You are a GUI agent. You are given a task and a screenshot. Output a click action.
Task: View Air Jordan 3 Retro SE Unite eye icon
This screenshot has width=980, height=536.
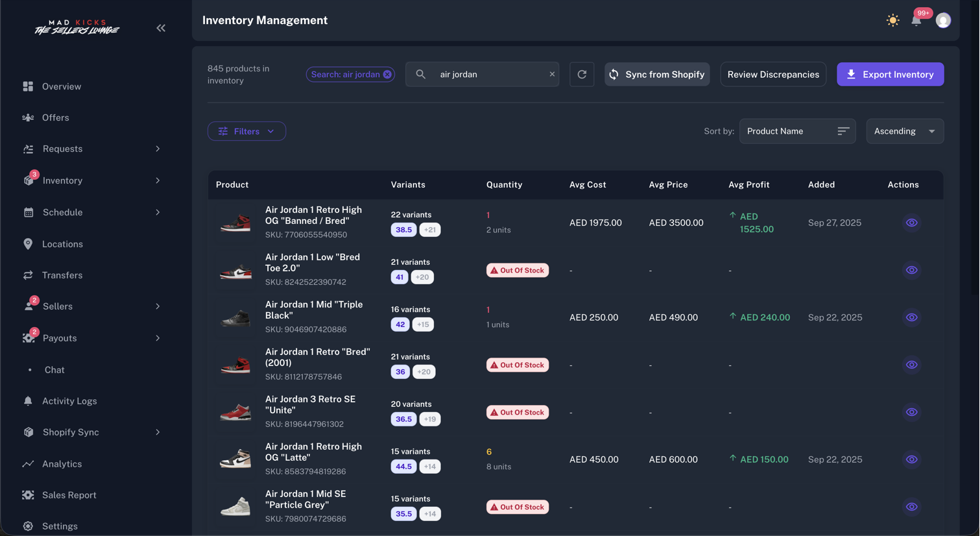[911, 412]
